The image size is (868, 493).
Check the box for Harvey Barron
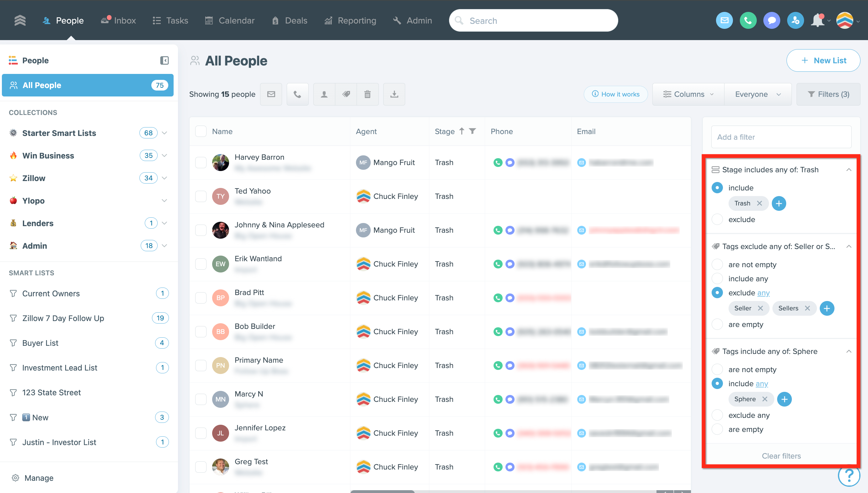(x=201, y=163)
